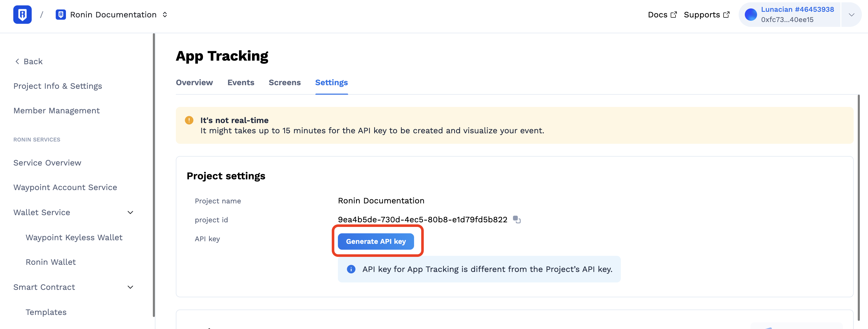
Task: Select Waypoint Keyless Wallet
Action: coord(74,237)
